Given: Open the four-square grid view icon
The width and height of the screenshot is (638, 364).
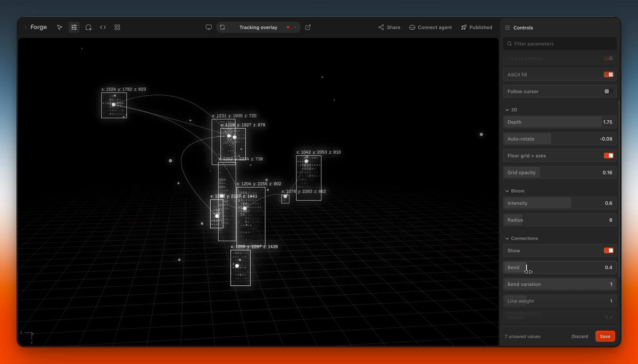Looking at the screenshot, I should click(x=117, y=27).
